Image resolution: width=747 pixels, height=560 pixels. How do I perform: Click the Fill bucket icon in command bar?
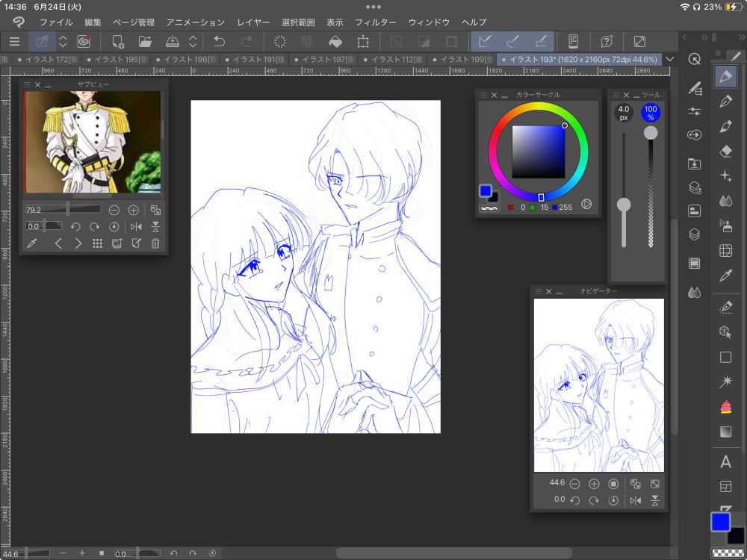(x=335, y=42)
